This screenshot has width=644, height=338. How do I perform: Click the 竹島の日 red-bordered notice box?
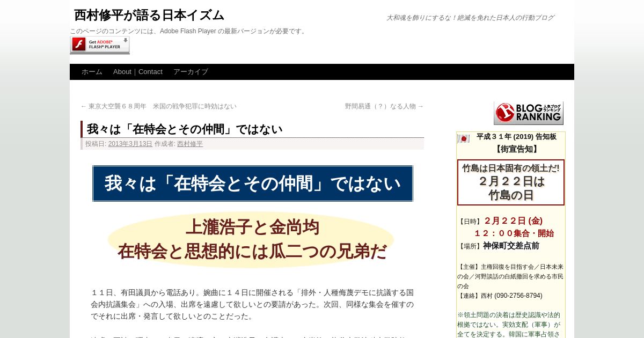tap(511, 182)
